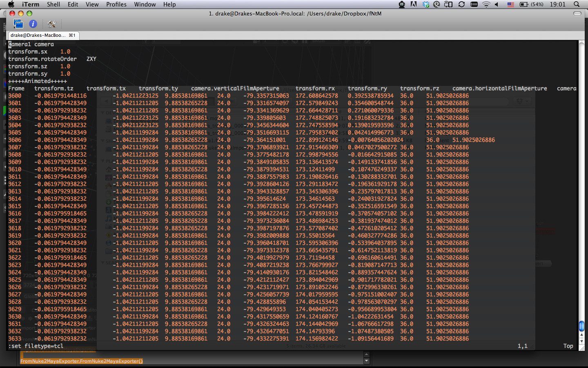Click the '1,1' cursor position indicator

pyautogui.click(x=523, y=346)
